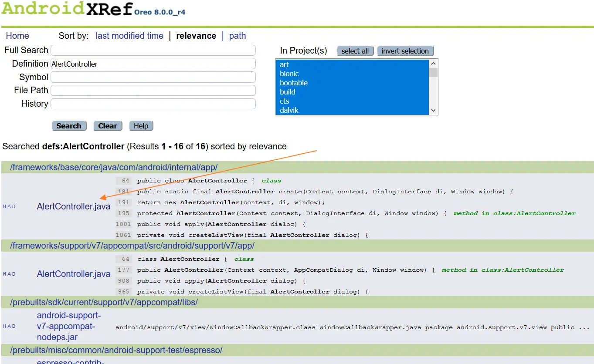Select the dalvik project in list
The height and width of the screenshot is (364, 594).
353,110
